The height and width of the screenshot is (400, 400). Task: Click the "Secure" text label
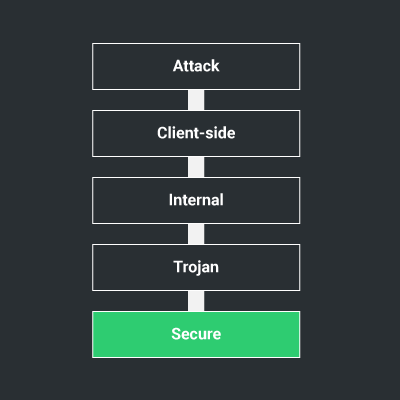(196, 334)
